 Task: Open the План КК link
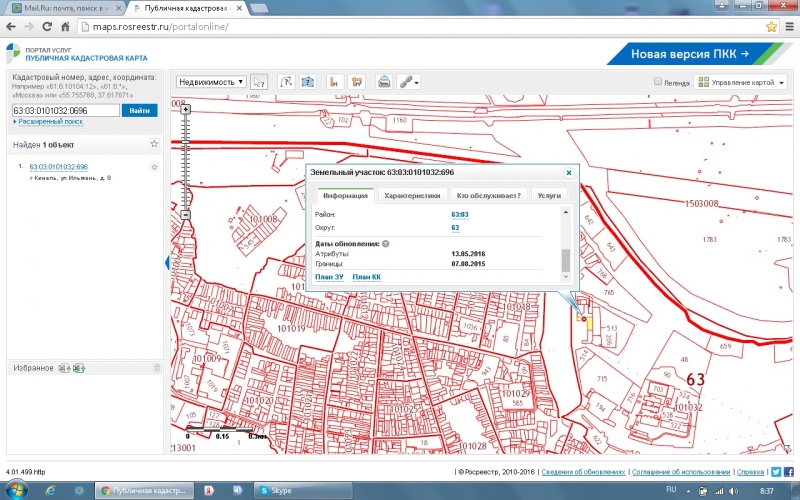tap(366, 277)
